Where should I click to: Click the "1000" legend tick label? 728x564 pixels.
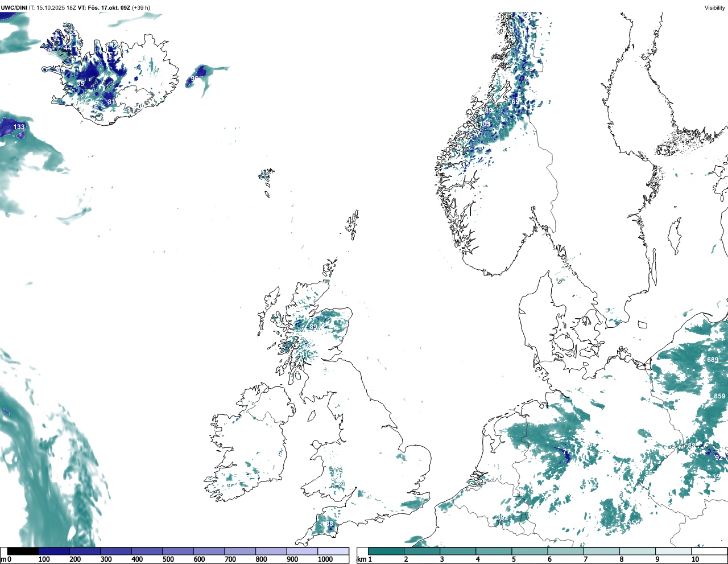325,559
